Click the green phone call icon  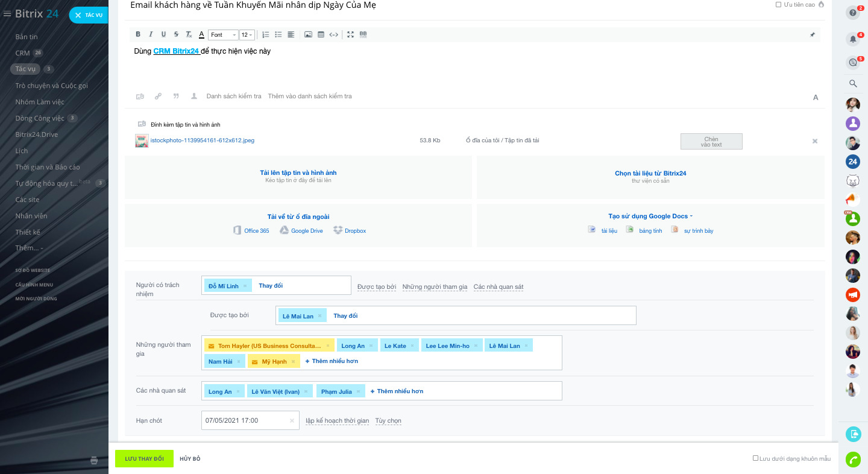click(853, 460)
